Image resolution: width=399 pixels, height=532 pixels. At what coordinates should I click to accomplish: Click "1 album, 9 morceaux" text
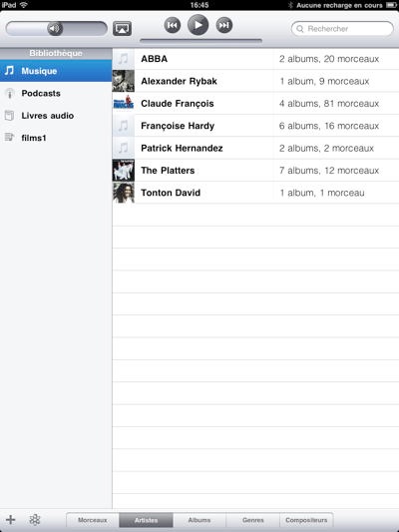(x=324, y=82)
